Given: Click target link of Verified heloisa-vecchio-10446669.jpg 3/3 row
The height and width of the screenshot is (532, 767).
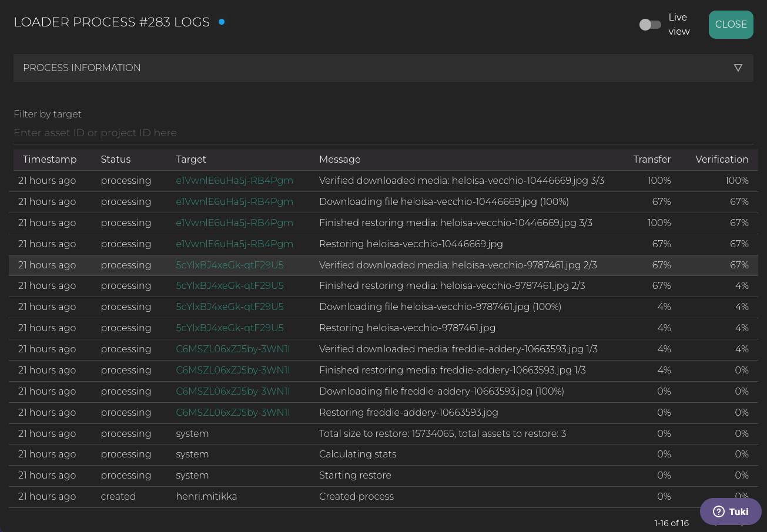Looking at the screenshot, I should pyautogui.click(x=235, y=180).
